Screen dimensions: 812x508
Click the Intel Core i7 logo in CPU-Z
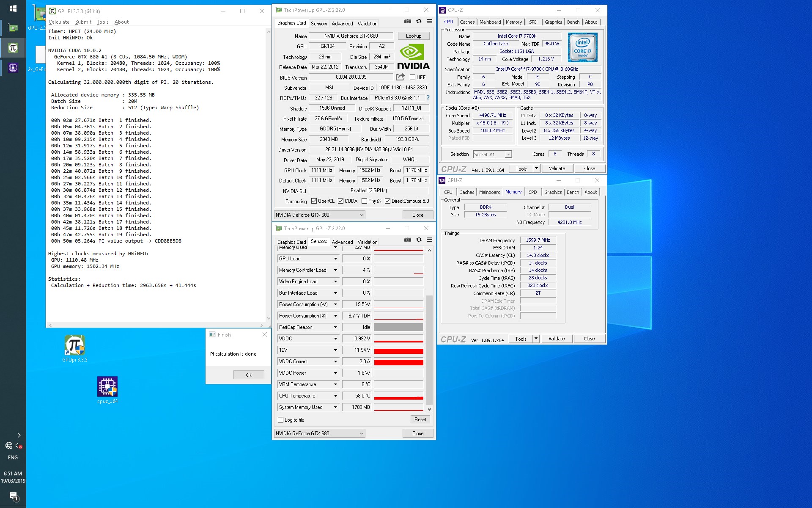point(582,47)
